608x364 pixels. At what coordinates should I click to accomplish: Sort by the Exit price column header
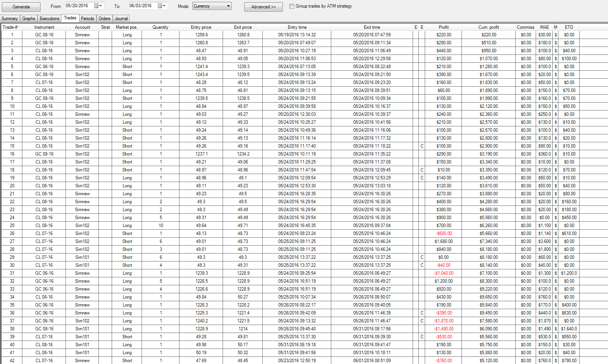click(243, 27)
